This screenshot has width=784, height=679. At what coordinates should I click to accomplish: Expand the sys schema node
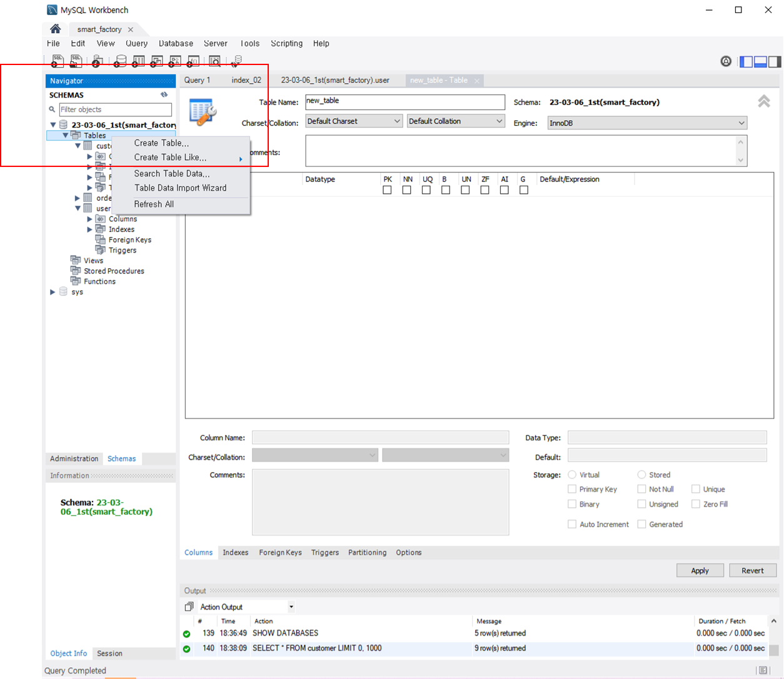(53, 292)
